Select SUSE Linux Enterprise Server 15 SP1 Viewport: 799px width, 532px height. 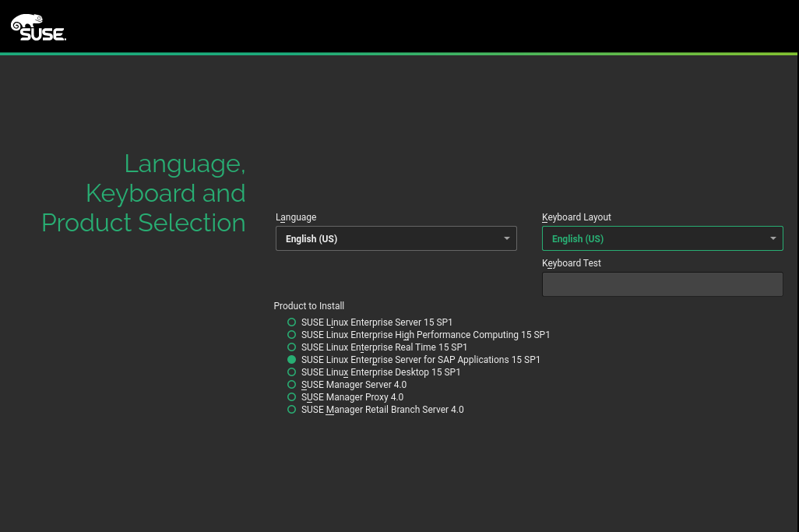tap(370, 322)
